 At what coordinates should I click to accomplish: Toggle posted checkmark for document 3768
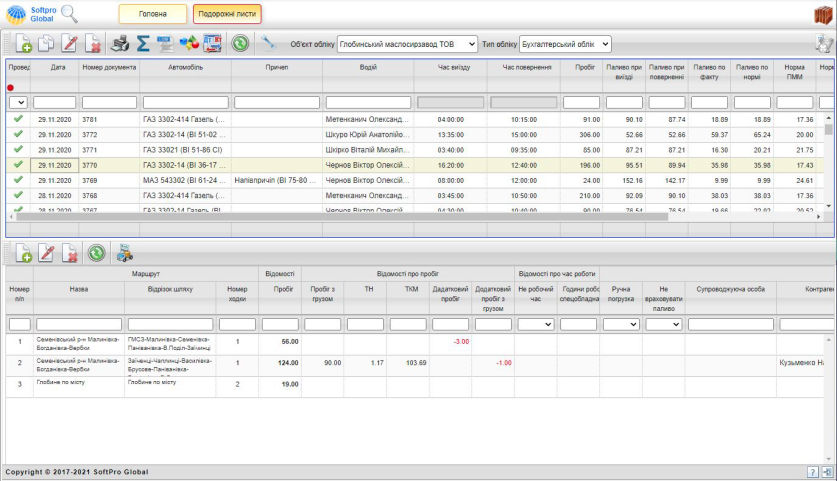coord(18,195)
